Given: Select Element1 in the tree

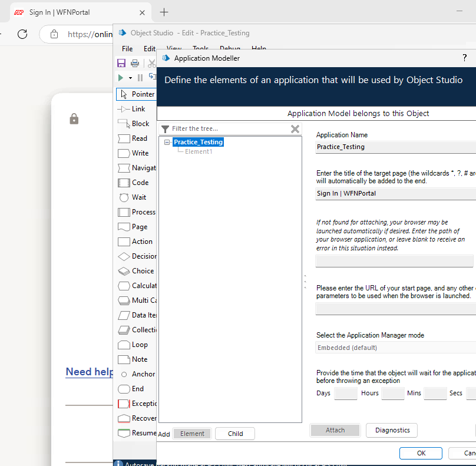Looking at the screenshot, I should tap(199, 151).
